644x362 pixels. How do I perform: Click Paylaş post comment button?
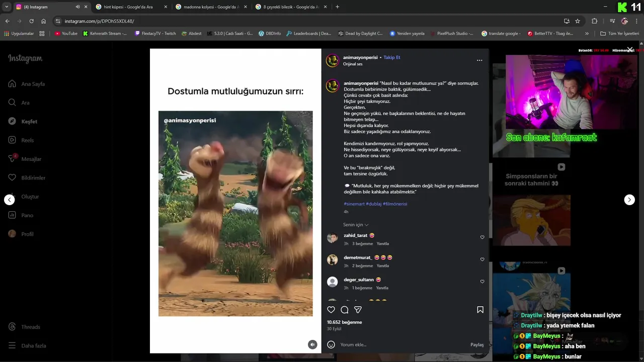coord(477,344)
